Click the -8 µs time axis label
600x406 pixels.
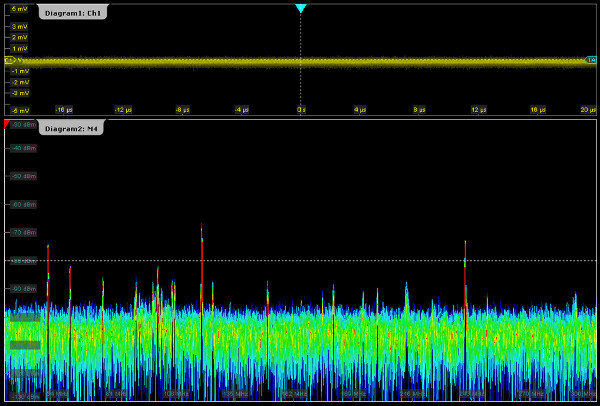182,110
